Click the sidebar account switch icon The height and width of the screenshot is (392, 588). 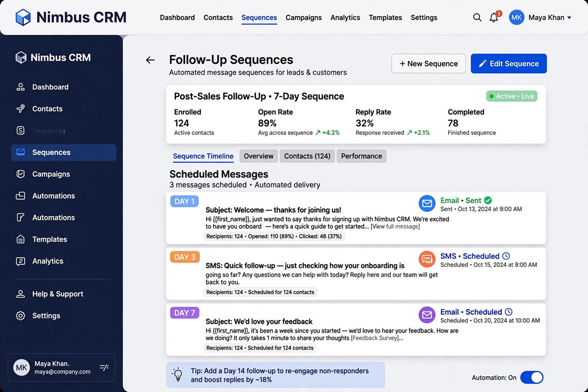pos(104,367)
